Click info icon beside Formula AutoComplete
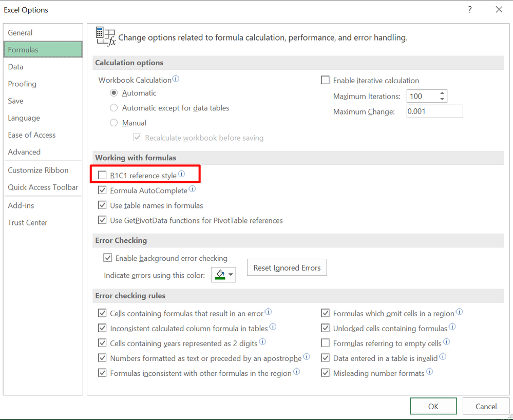 (192, 189)
